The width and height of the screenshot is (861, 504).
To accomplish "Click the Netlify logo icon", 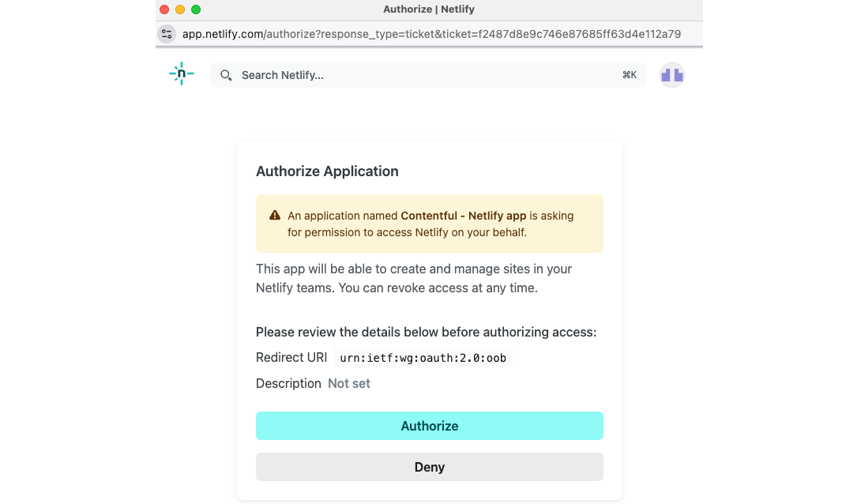I will 181,73.
